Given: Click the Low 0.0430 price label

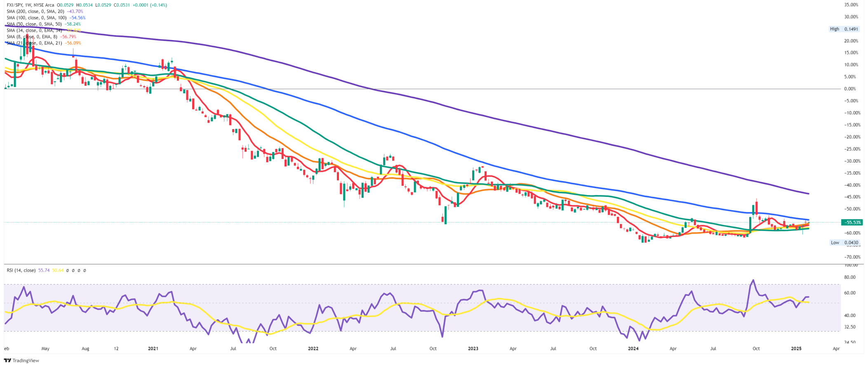Looking at the screenshot, I should (x=844, y=243).
